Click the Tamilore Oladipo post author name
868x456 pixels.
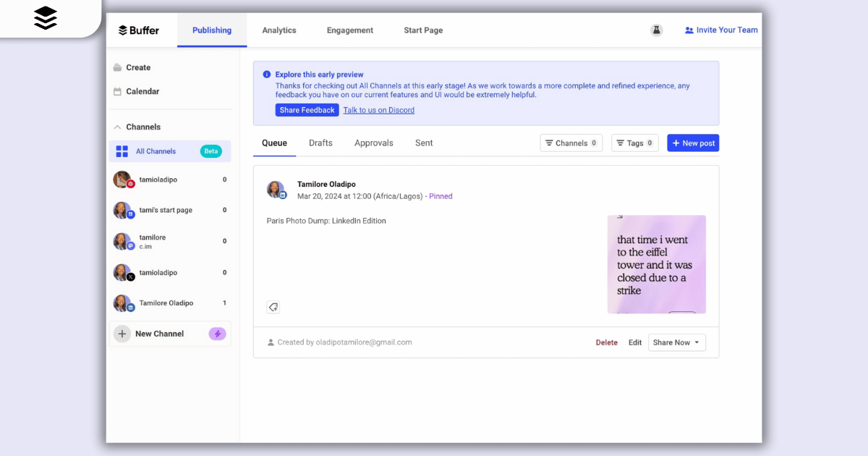click(x=326, y=185)
